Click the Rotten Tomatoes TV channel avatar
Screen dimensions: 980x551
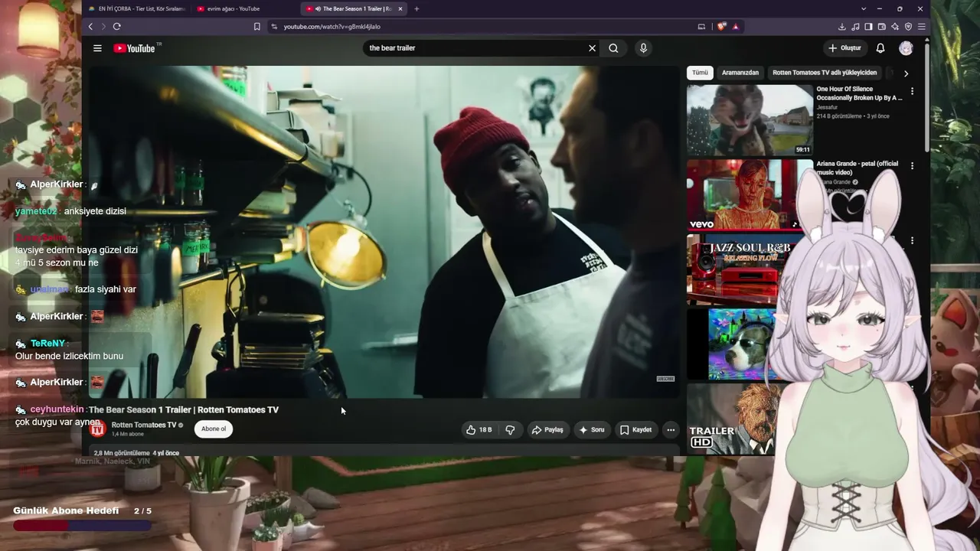[97, 429]
